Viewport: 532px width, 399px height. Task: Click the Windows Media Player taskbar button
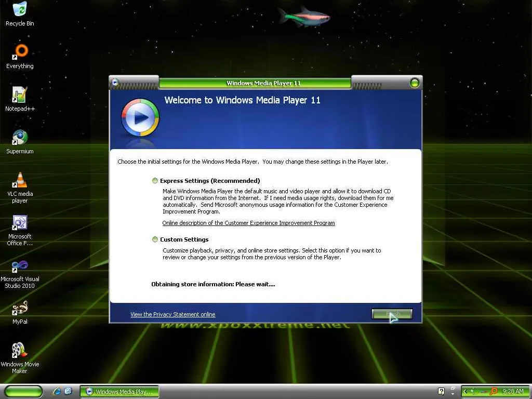[119, 392]
